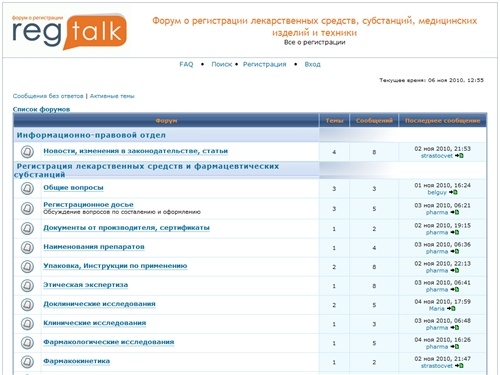
Task: View latest post icon in Фармакологические исследования row
Action: pyautogui.click(x=455, y=346)
